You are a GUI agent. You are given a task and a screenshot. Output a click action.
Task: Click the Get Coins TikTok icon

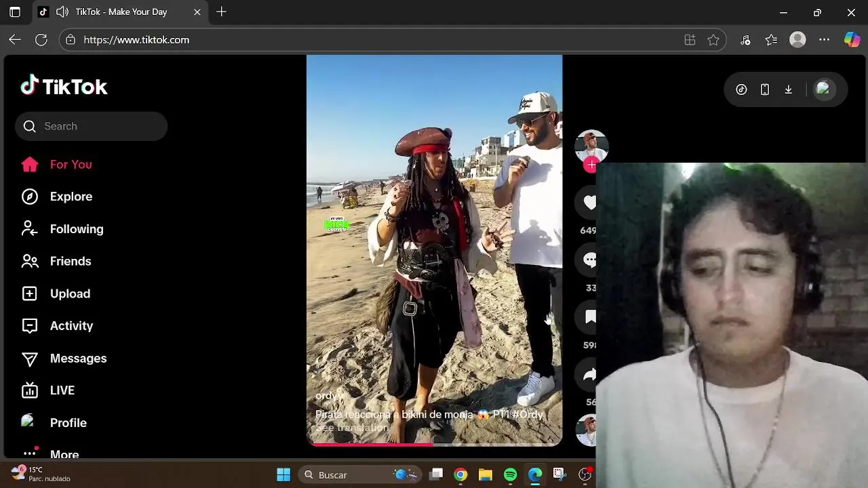[741, 89]
